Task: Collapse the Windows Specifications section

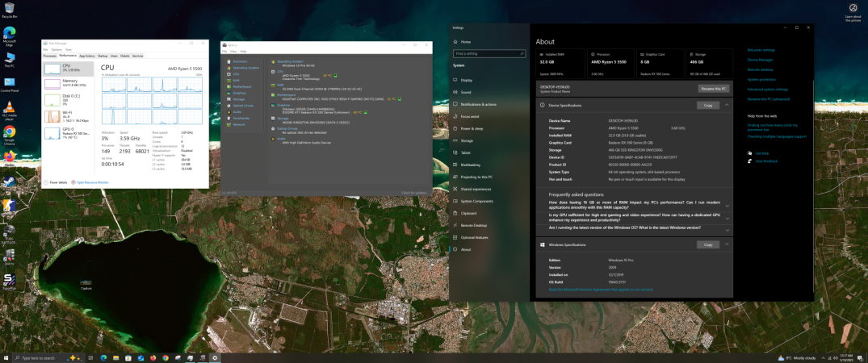Action: coord(727,244)
